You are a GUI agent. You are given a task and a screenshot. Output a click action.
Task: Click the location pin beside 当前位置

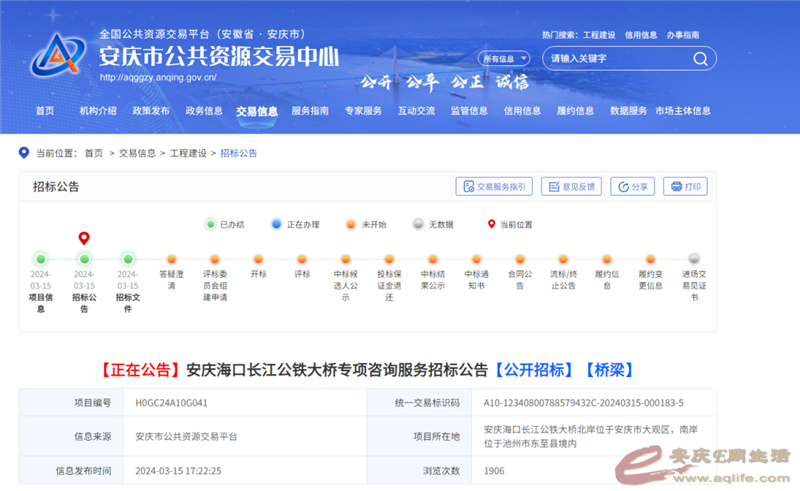pyautogui.click(x=24, y=153)
